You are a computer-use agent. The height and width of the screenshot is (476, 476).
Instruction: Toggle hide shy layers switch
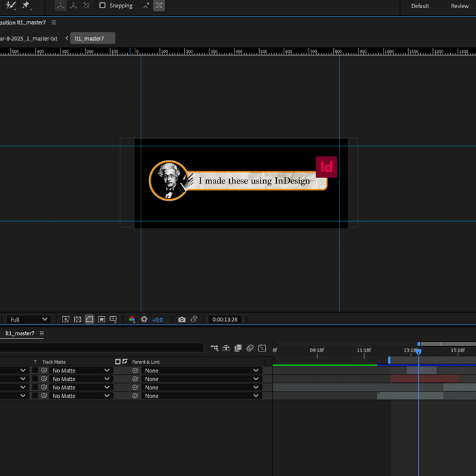[x=226, y=348]
